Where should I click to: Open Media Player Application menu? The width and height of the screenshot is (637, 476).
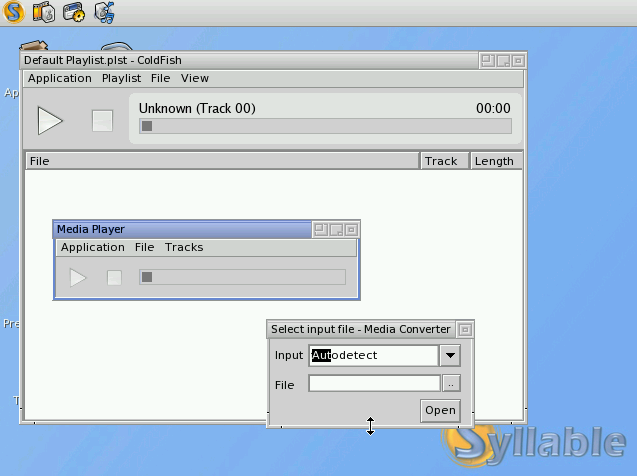coord(93,247)
